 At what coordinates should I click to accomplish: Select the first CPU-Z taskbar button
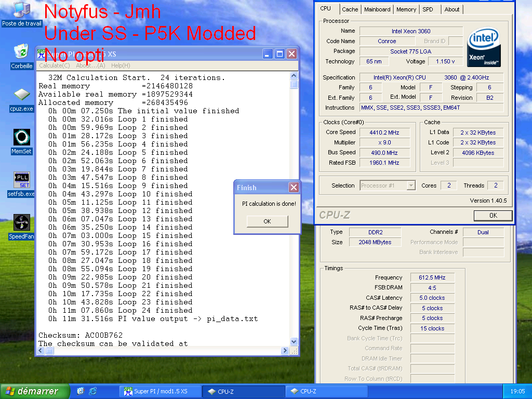243,391
